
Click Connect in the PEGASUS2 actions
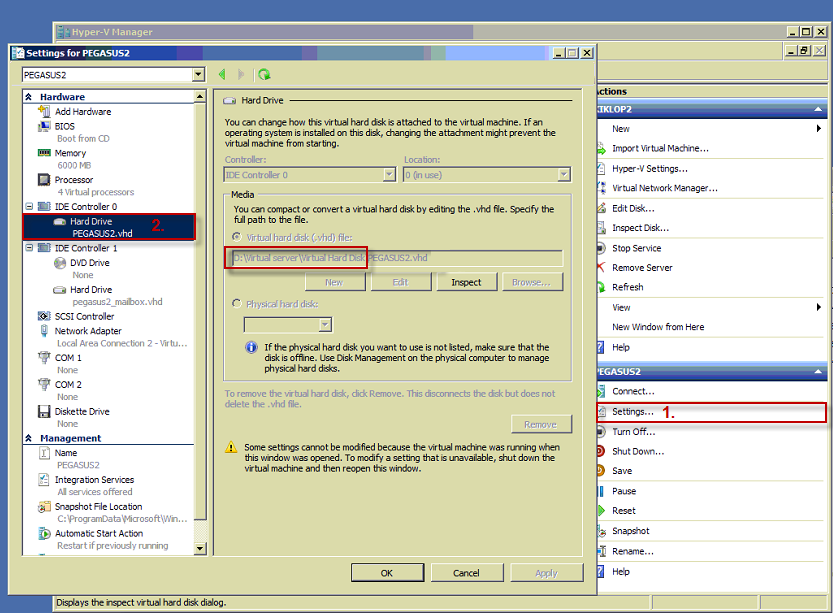[x=633, y=391]
